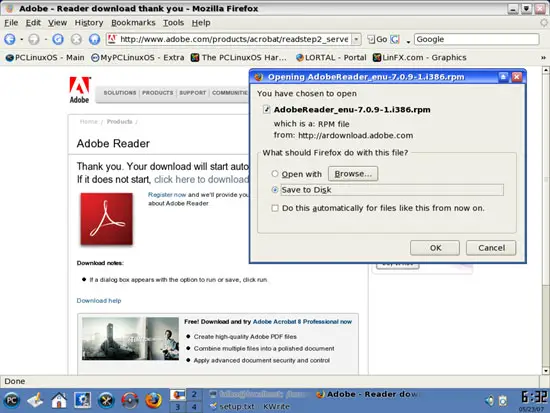Go to the Home page icon
The width and height of the screenshot is (550, 413).
click(94, 39)
